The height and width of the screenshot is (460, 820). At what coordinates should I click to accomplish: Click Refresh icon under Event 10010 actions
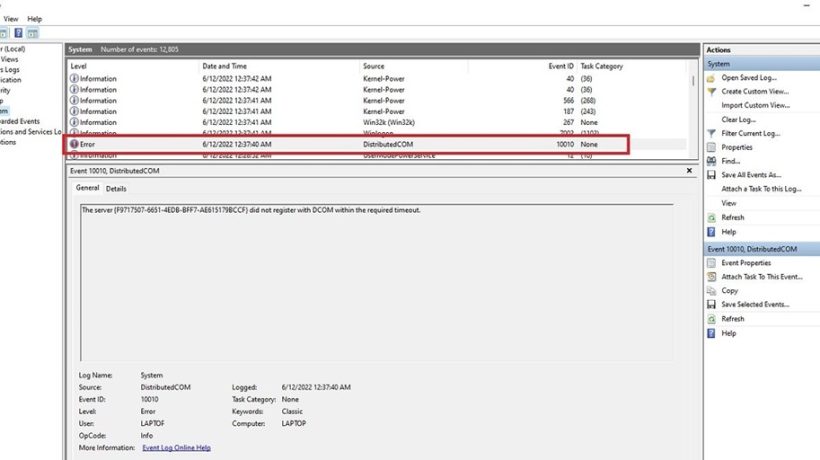click(711, 319)
